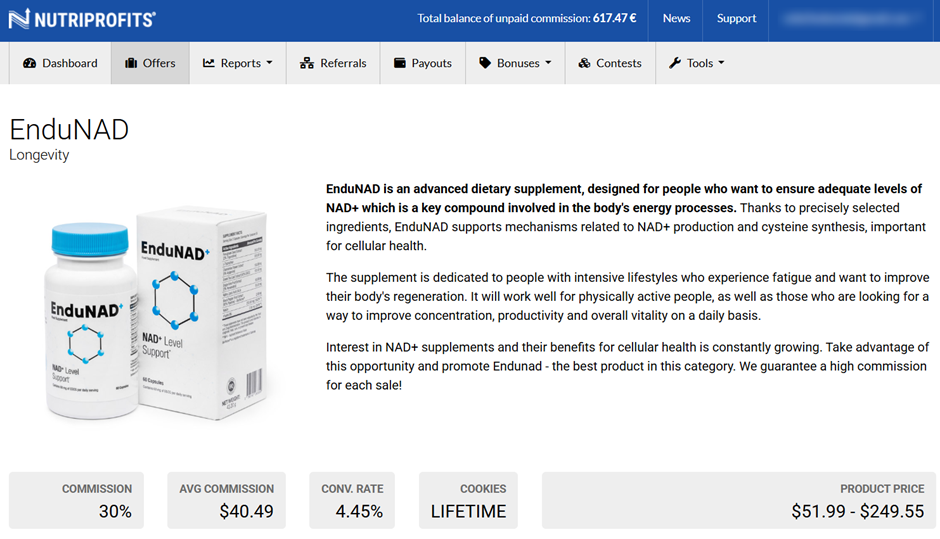This screenshot has width=940, height=539.
Task: Open the blurred account email menu
Action: tap(853, 18)
